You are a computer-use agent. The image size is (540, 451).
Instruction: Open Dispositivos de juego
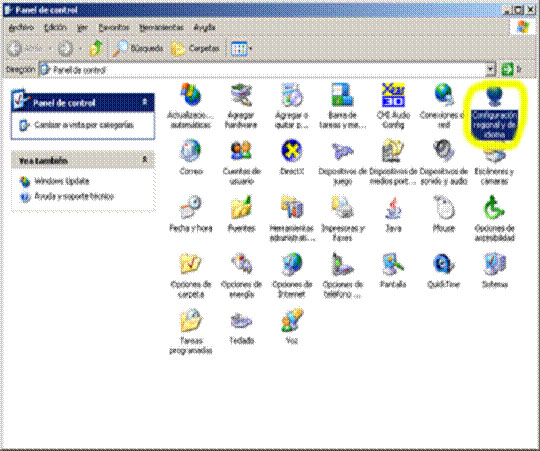(x=342, y=162)
